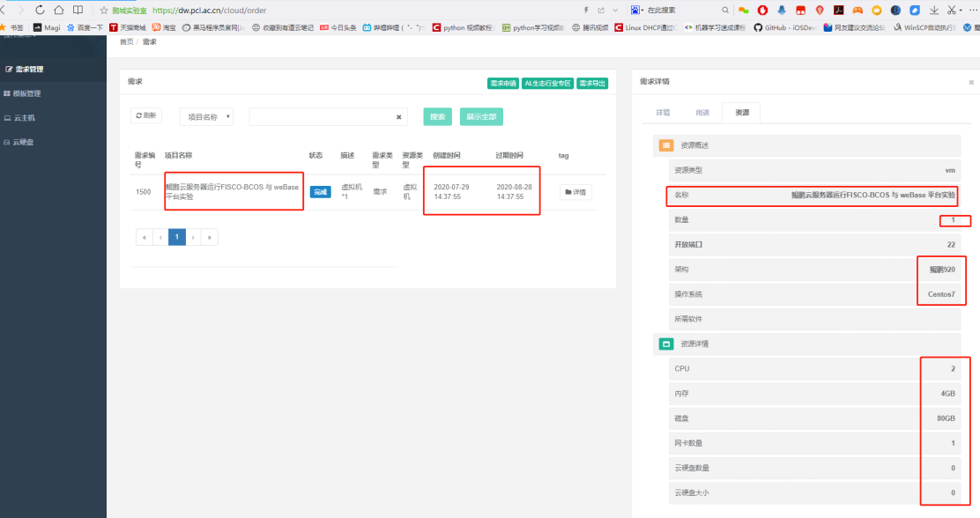Click the magnifier icon in search box

725,10
